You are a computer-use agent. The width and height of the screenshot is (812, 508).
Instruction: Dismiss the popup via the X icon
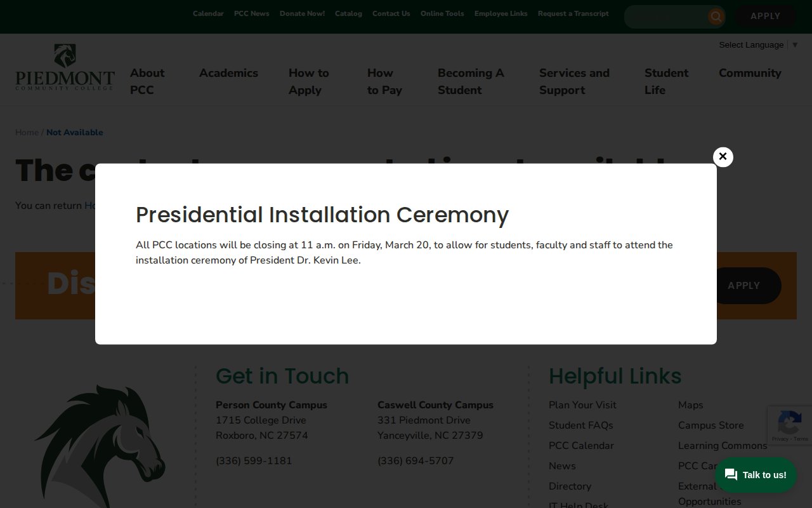tap(723, 157)
